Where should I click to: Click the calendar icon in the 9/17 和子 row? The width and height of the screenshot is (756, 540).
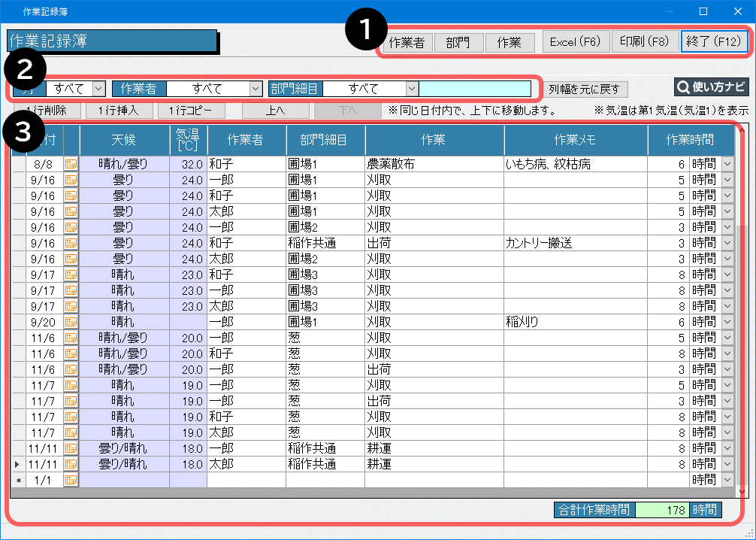71,274
